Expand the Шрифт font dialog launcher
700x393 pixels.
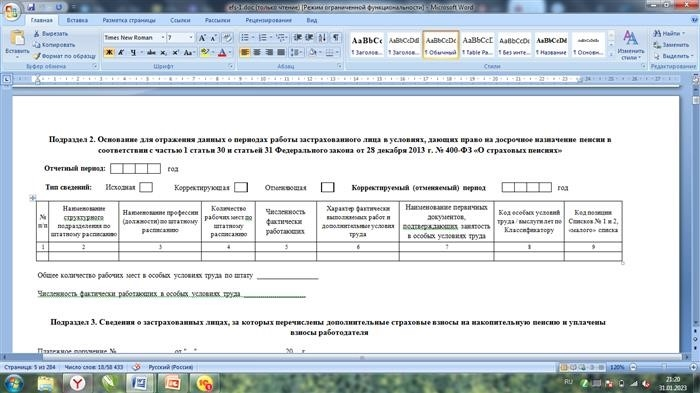(x=231, y=66)
